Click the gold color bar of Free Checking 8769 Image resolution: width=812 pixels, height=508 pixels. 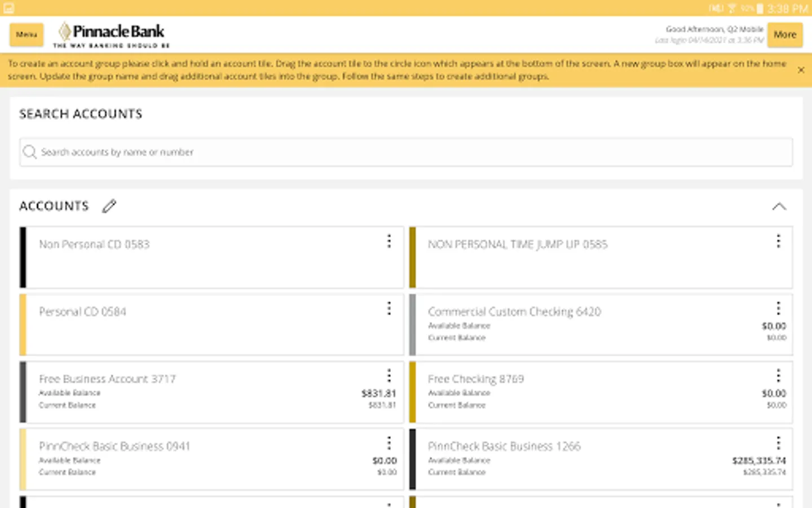tap(413, 392)
